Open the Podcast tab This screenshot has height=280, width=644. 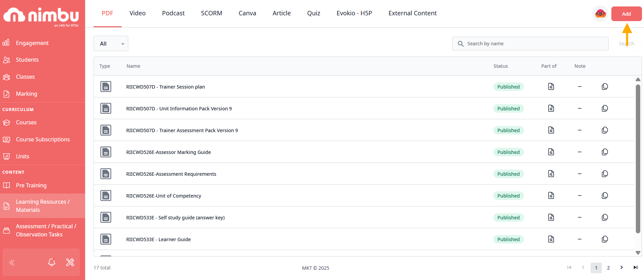(x=173, y=13)
